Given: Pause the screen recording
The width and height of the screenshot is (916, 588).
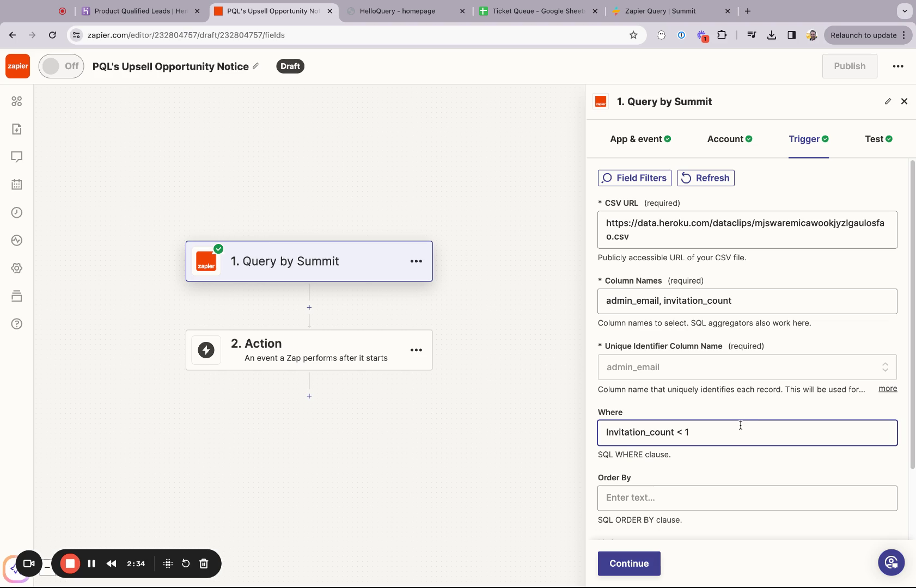Looking at the screenshot, I should (91, 563).
